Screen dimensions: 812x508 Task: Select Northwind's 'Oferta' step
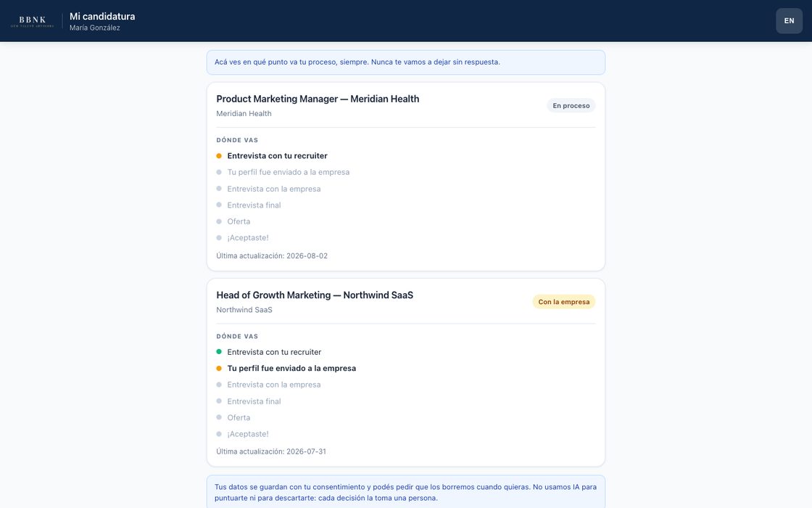point(239,417)
